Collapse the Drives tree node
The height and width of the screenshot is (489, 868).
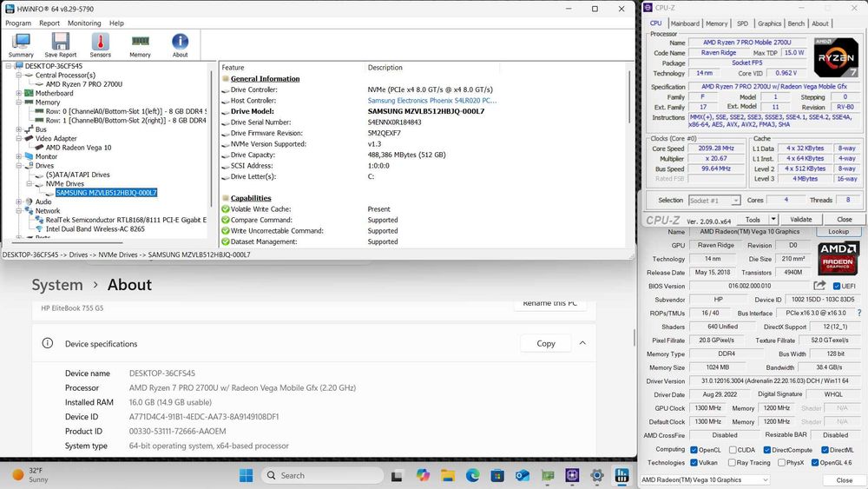point(19,165)
